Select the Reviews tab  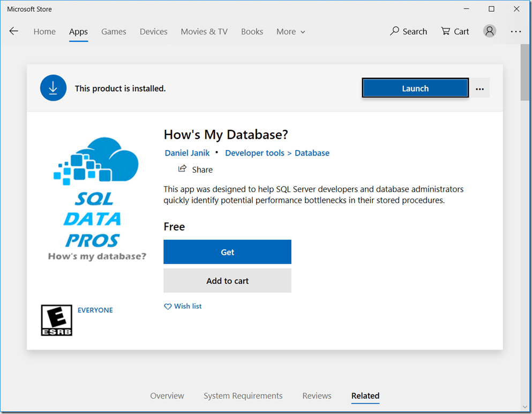tap(317, 396)
